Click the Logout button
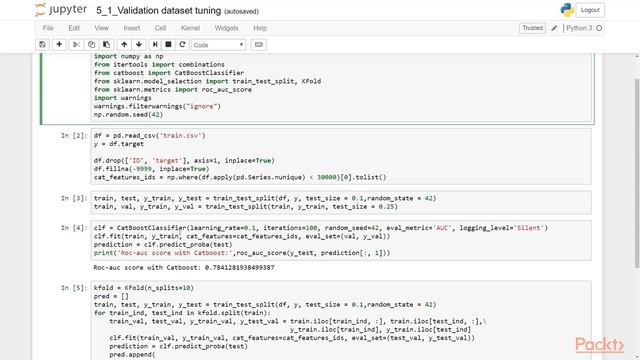The height and width of the screenshot is (360, 640). point(590,10)
